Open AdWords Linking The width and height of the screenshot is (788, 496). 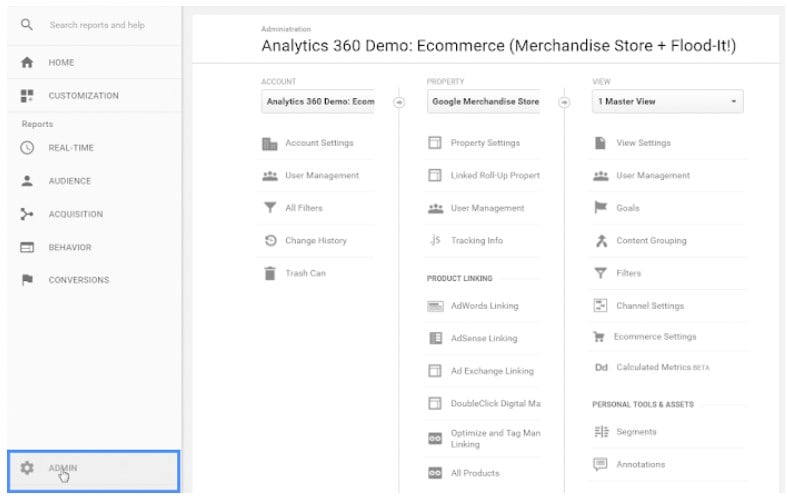484,306
